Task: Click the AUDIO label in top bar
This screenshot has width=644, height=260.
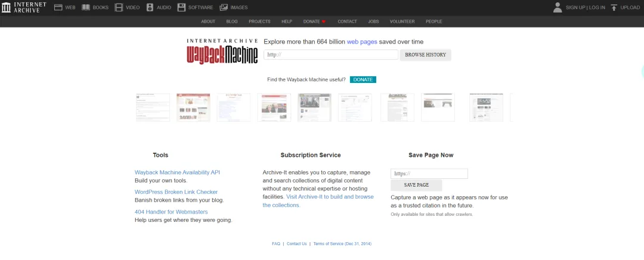Action: (164, 7)
